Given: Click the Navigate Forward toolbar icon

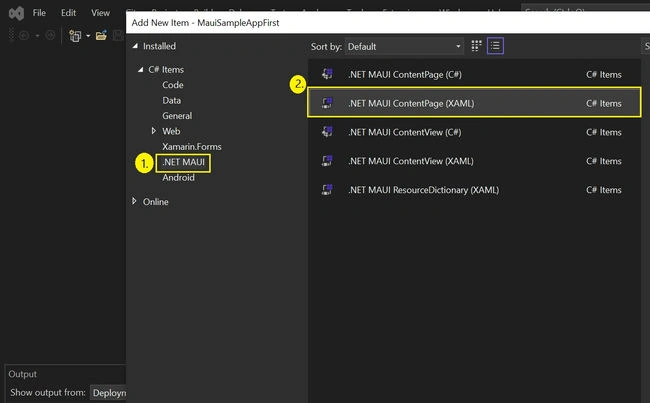Looking at the screenshot, I should point(50,36).
